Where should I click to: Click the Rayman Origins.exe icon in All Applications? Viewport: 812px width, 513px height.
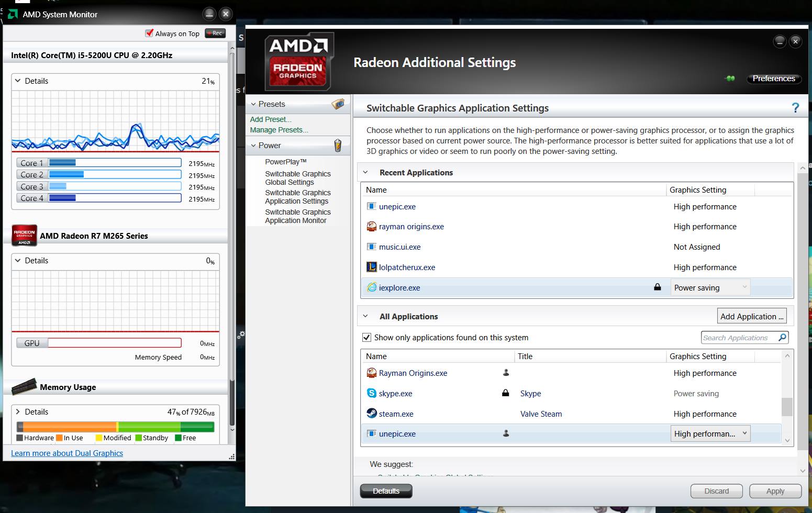372,373
